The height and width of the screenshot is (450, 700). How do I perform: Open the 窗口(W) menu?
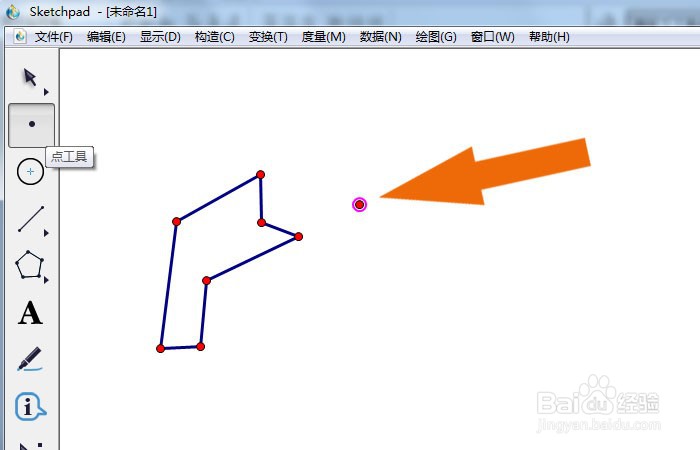493,37
